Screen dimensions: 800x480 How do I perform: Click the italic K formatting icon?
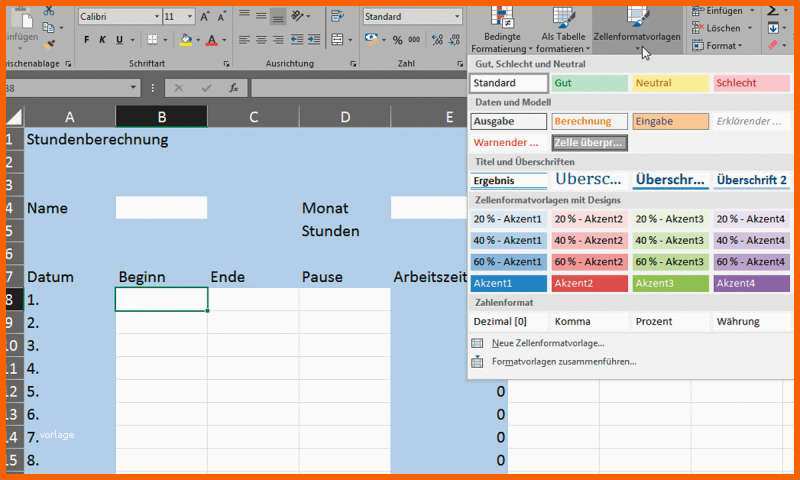[x=103, y=40]
